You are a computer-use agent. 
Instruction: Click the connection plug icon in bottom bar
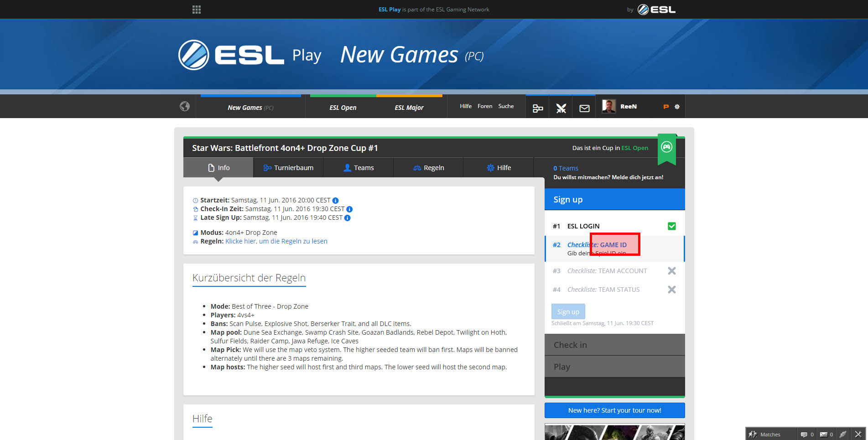coord(843,434)
